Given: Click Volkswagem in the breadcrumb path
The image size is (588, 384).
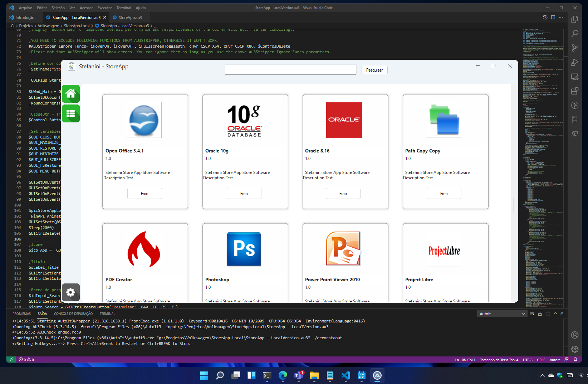Looking at the screenshot, I should click(48, 26).
